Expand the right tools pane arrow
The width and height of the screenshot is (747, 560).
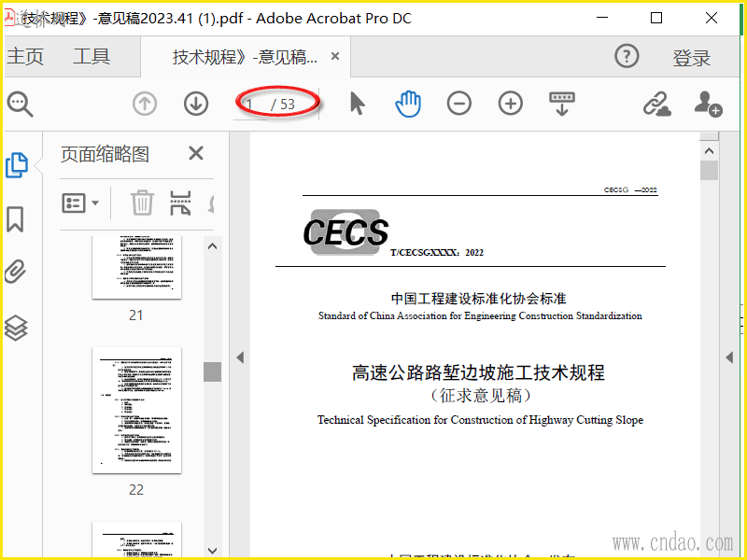click(729, 357)
